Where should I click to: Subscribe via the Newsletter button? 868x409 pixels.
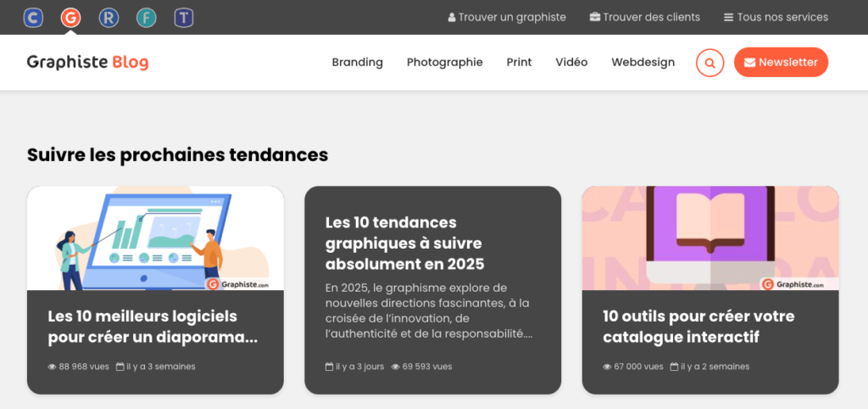(x=781, y=63)
